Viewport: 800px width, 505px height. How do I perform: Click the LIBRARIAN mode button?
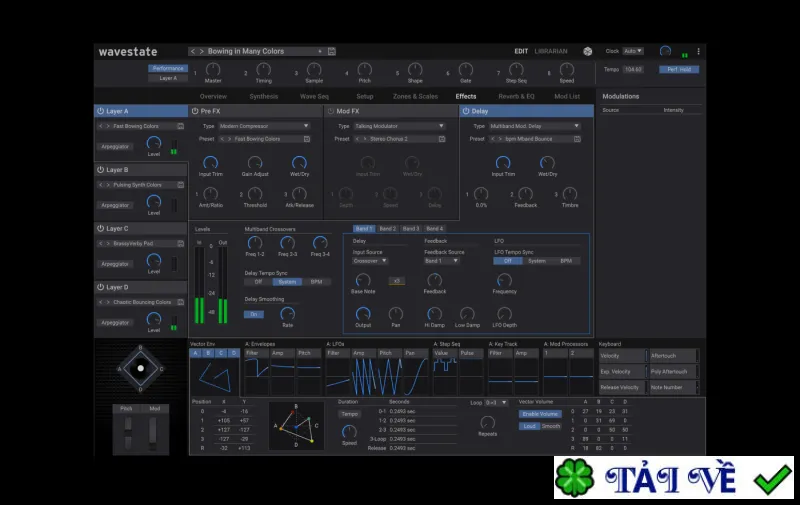[x=551, y=52]
